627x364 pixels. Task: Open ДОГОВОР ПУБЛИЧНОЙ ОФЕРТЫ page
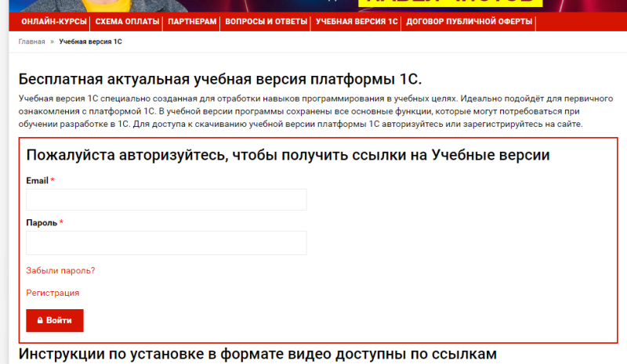(x=469, y=22)
